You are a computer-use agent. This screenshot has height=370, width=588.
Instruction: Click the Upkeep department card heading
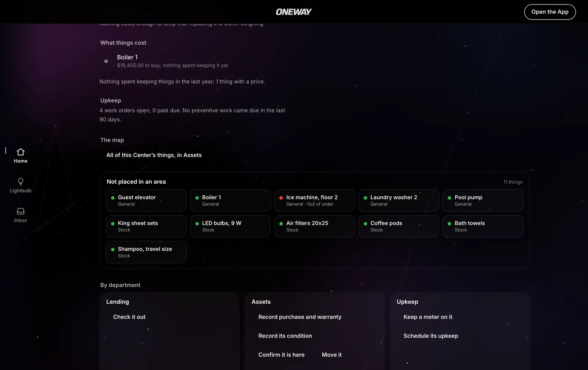(x=407, y=302)
